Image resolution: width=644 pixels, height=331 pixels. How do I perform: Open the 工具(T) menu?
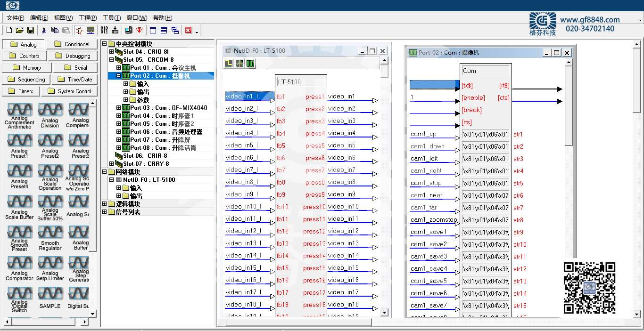click(112, 18)
